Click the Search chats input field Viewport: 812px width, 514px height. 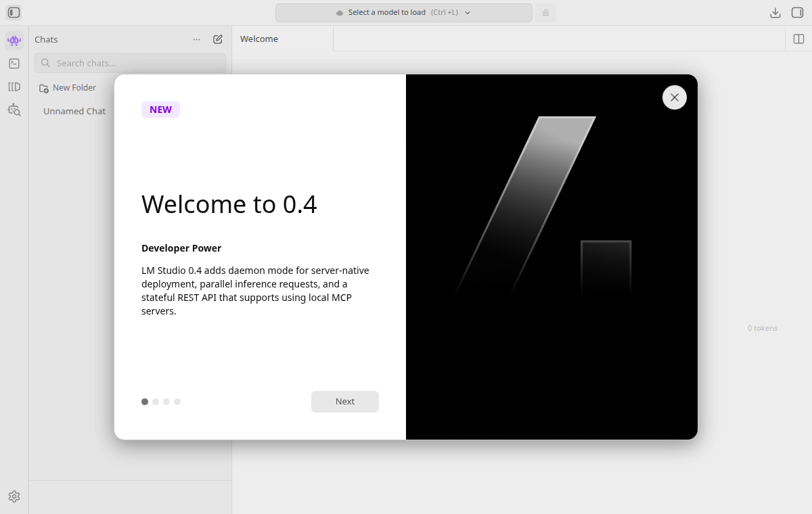tap(135, 63)
